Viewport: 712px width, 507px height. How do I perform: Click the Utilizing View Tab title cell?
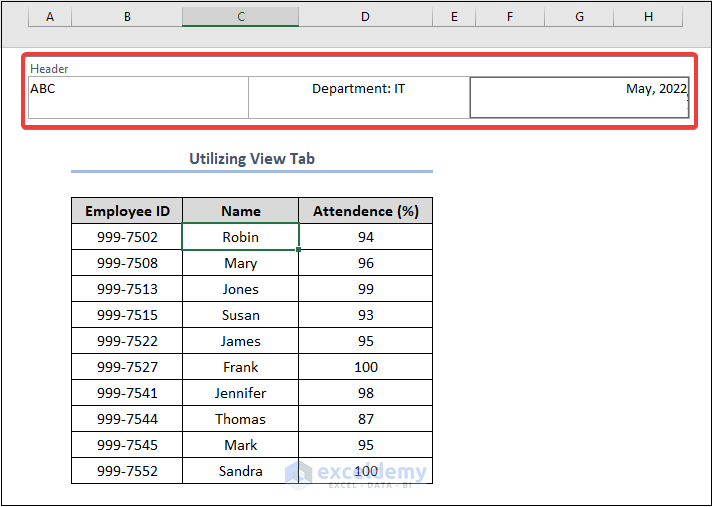pos(252,159)
